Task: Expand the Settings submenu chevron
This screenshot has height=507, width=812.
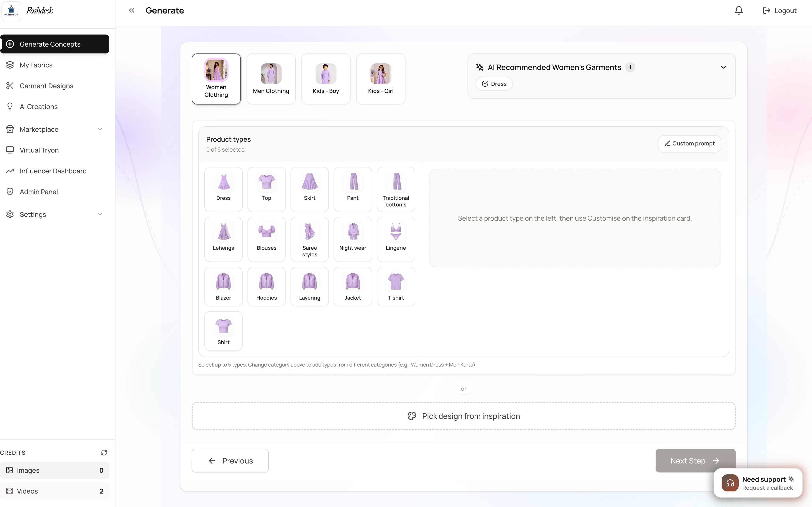Action: pyautogui.click(x=100, y=215)
